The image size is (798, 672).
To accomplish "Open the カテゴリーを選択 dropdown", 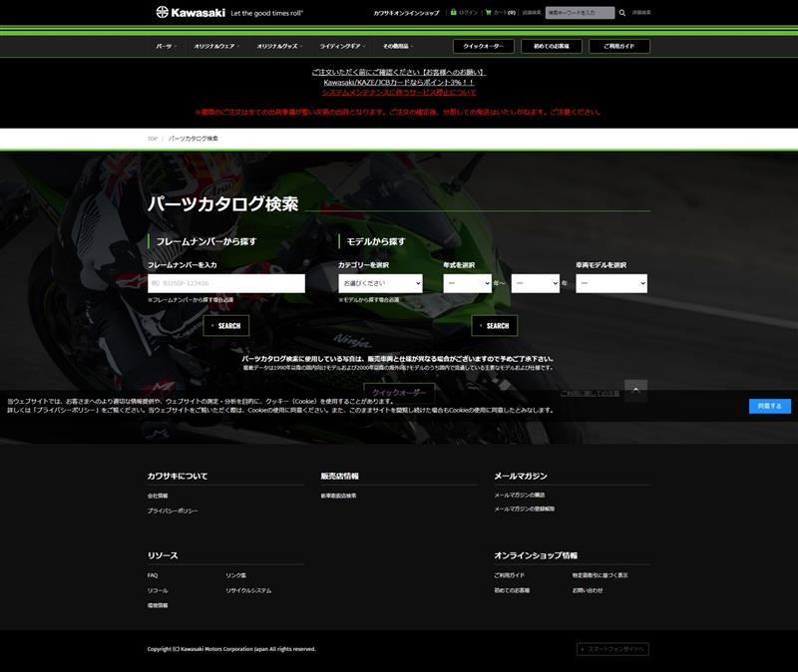I will click(380, 283).
